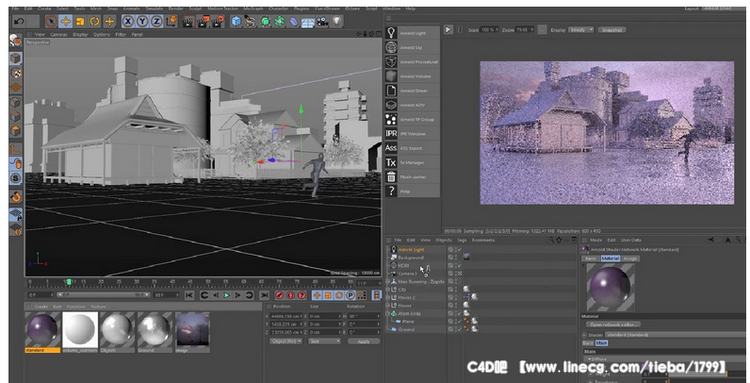Open the Spline pen tool icon
Image resolution: width=750 pixels, height=383 pixels.
click(x=250, y=21)
